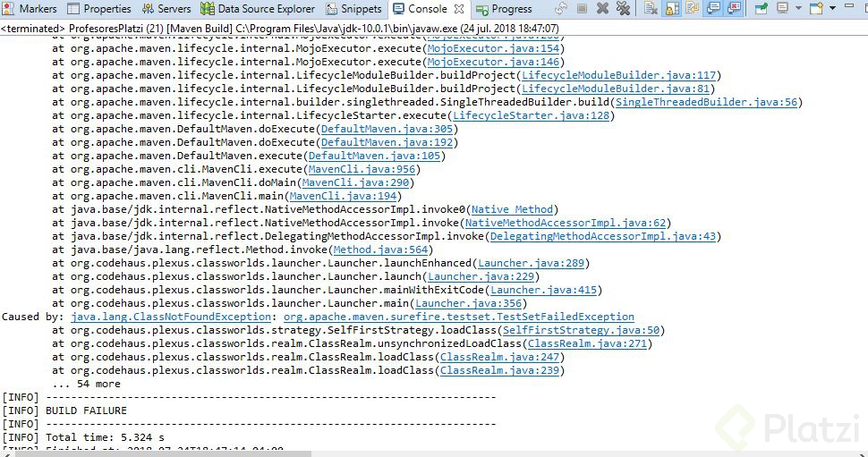Open the SelfFirstStrategy.java:50 link
Image resolution: width=868 pixels, height=457 pixels.
(x=582, y=330)
